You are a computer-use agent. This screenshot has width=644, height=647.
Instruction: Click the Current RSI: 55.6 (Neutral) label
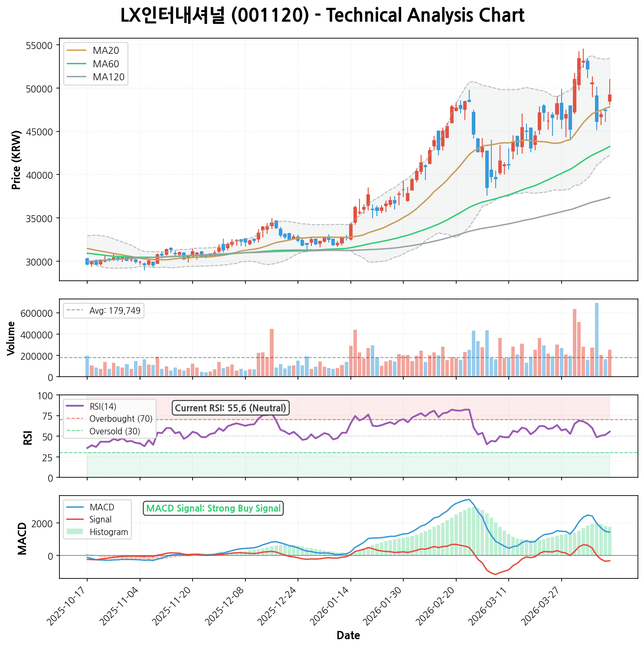[230, 408]
